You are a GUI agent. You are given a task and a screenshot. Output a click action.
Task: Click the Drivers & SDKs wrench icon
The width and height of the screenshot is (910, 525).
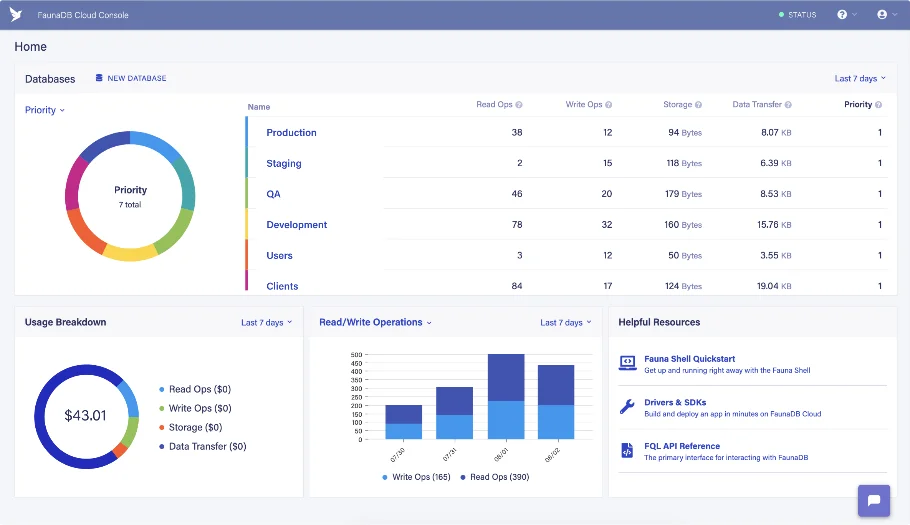627,407
